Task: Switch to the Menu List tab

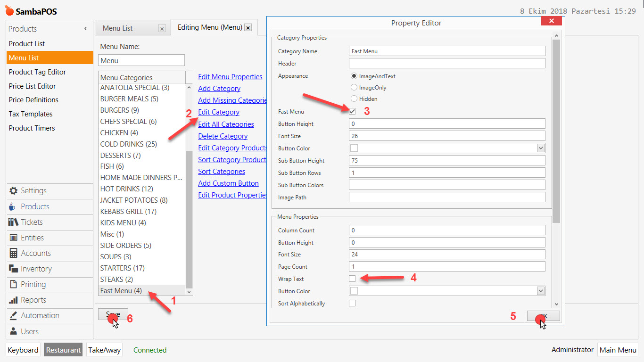Action: click(118, 28)
